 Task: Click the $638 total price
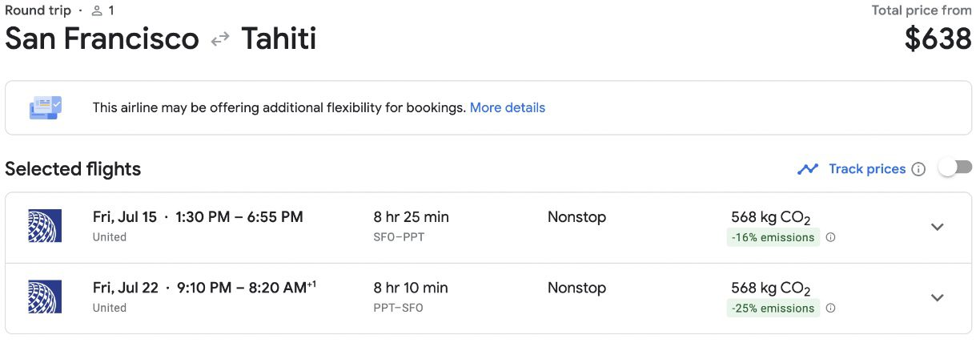(938, 38)
